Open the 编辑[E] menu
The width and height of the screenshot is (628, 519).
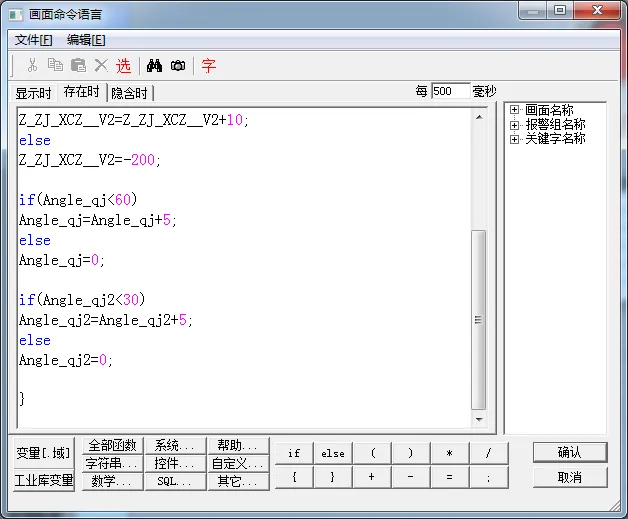(86, 40)
